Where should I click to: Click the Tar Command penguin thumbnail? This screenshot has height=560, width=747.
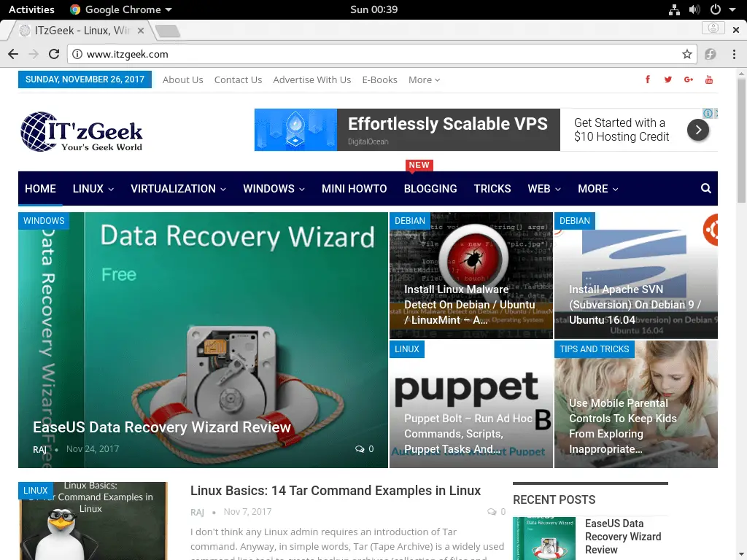tap(93, 521)
